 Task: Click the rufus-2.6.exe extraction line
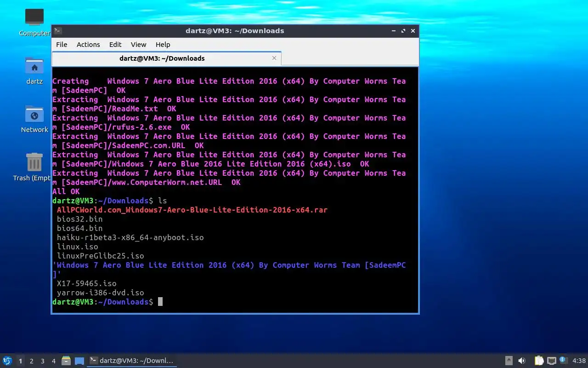pos(229,122)
